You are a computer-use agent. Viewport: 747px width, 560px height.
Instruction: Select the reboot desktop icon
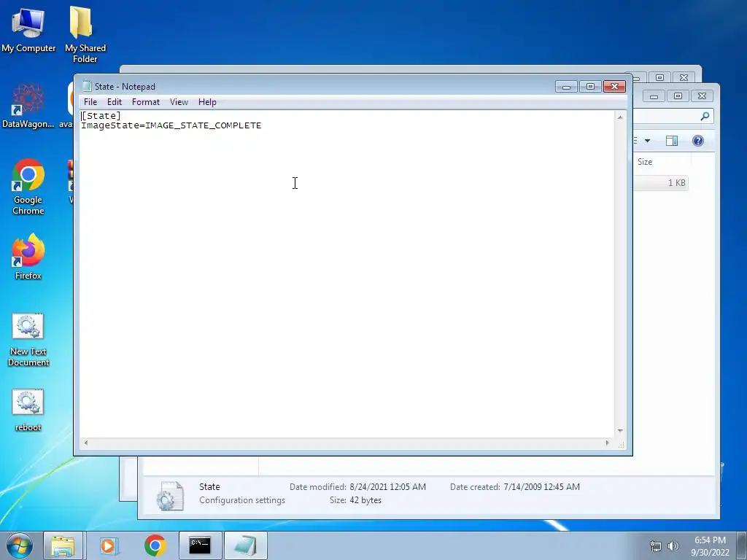tap(28, 411)
